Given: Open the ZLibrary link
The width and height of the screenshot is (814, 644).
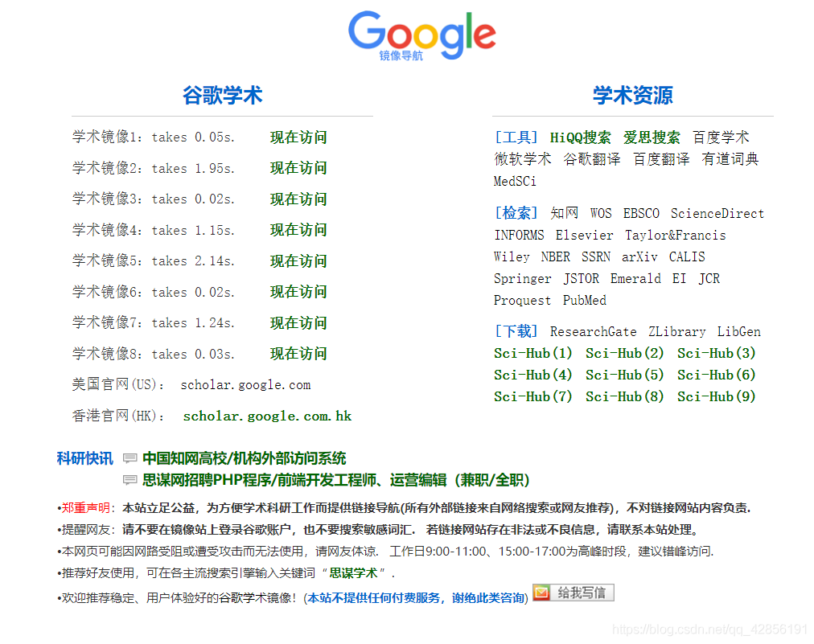Looking at the screenshot, I should click(x=677, y=331).
